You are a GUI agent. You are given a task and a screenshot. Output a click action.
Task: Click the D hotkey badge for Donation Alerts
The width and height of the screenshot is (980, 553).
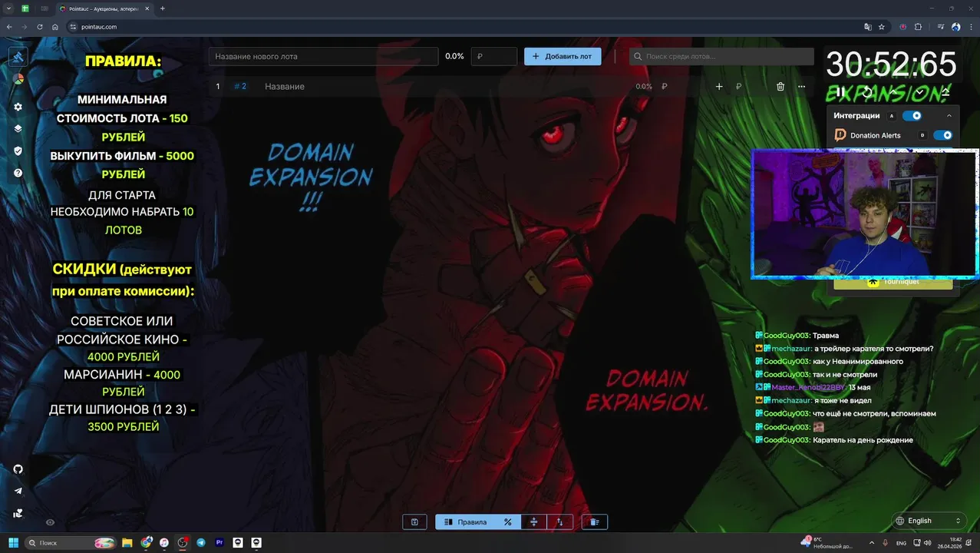point(922,135)
